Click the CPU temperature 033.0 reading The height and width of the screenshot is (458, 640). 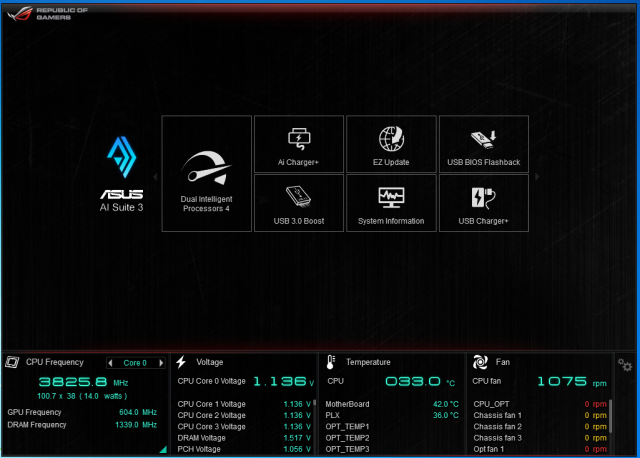pyautogui.click(x=420, y=382)
